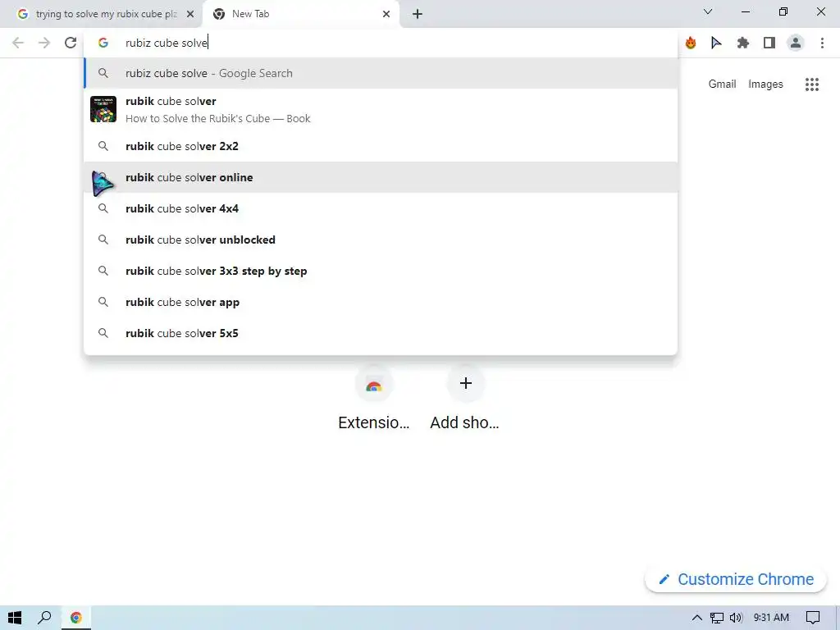Open the cursor arrow extension icon
This screenshot has height=630, width=840.
(x=716, y=43)
